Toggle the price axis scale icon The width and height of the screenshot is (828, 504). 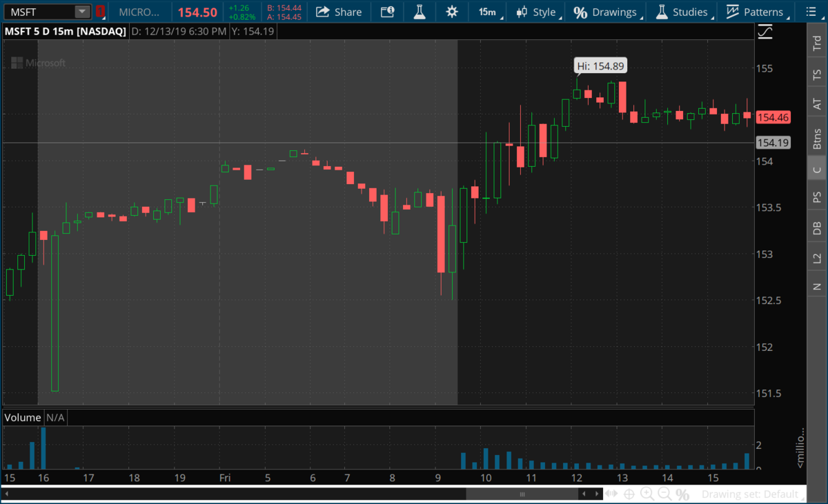click(x=765, y=32)
